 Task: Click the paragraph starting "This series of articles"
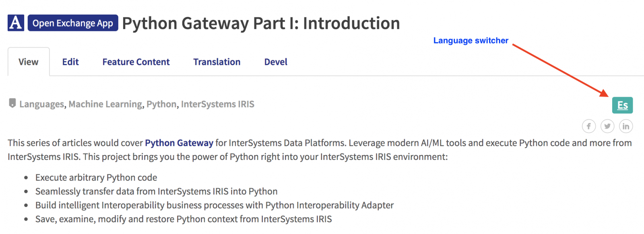[320, 150]
